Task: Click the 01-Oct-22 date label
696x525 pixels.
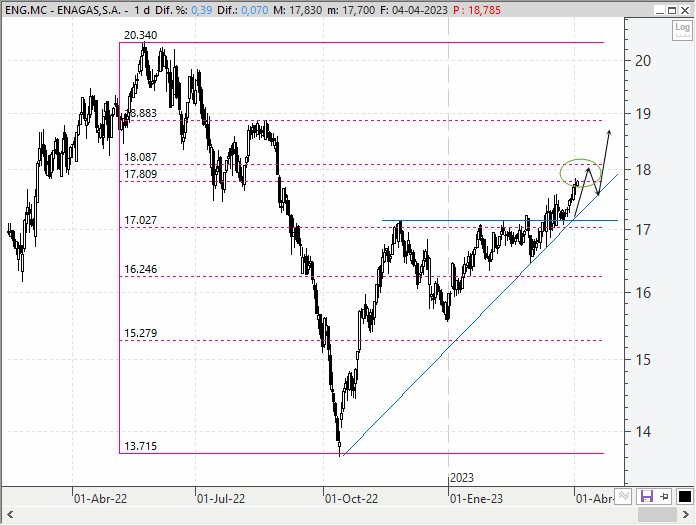Action: [x=352, y=499]
